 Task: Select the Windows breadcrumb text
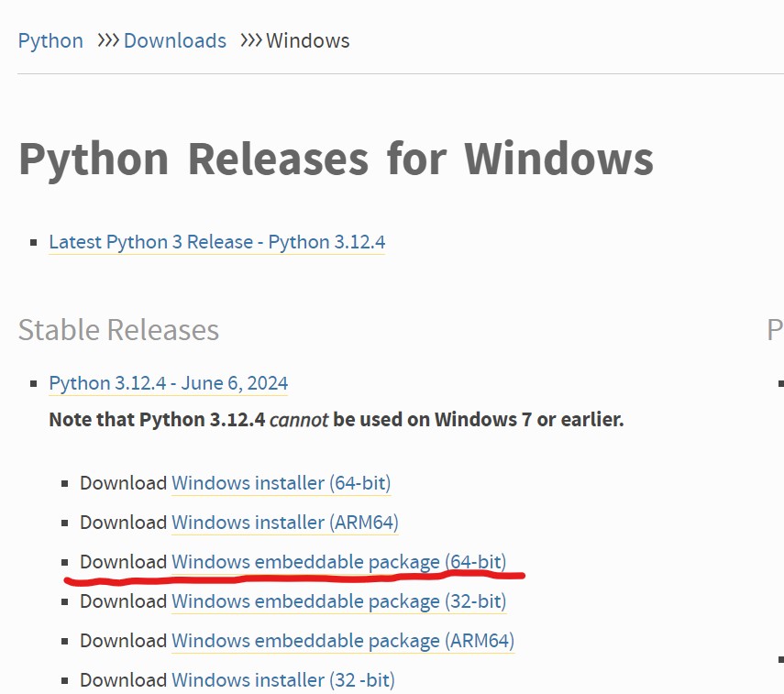pyautogui.click(x=307, y=41)
